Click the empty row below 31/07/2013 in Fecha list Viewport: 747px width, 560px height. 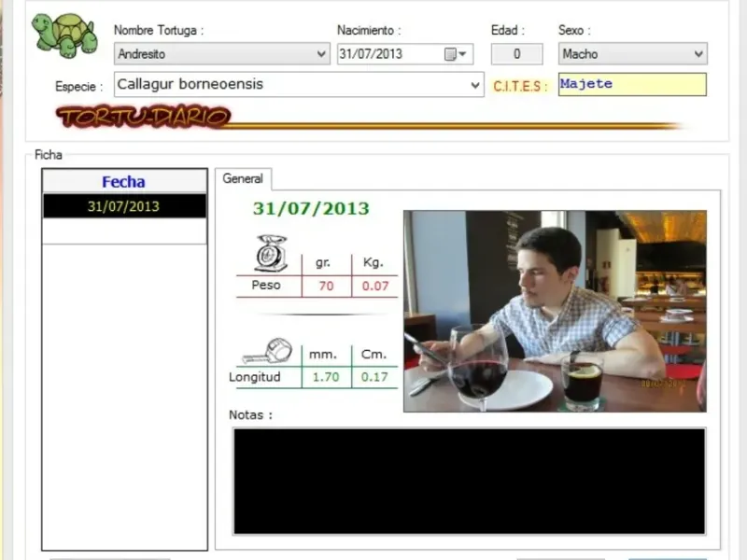(124, 231)
